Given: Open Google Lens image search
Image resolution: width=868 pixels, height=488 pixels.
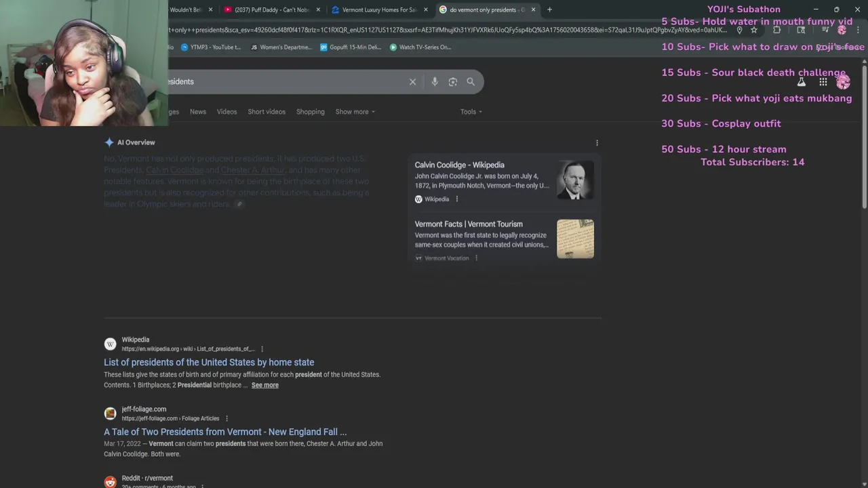Looking at the screenshot, I should pyautogui.click(x=453, y=82).
